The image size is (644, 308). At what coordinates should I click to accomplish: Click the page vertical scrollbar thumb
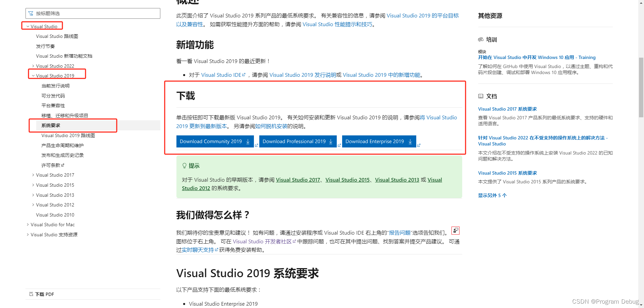pos(641,87)
